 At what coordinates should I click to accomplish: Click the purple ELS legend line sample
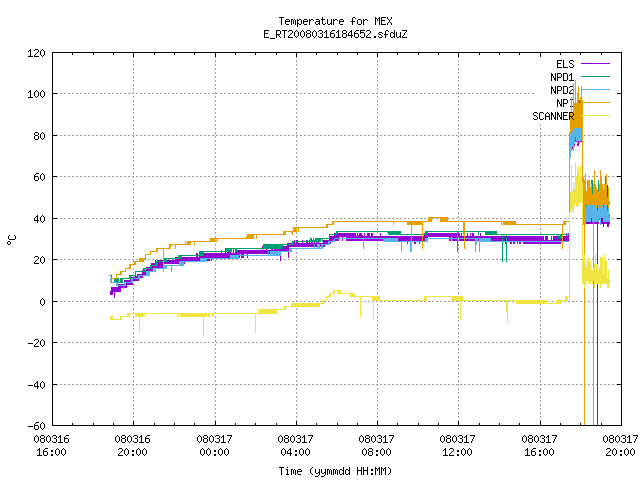(x=596, y=64)
